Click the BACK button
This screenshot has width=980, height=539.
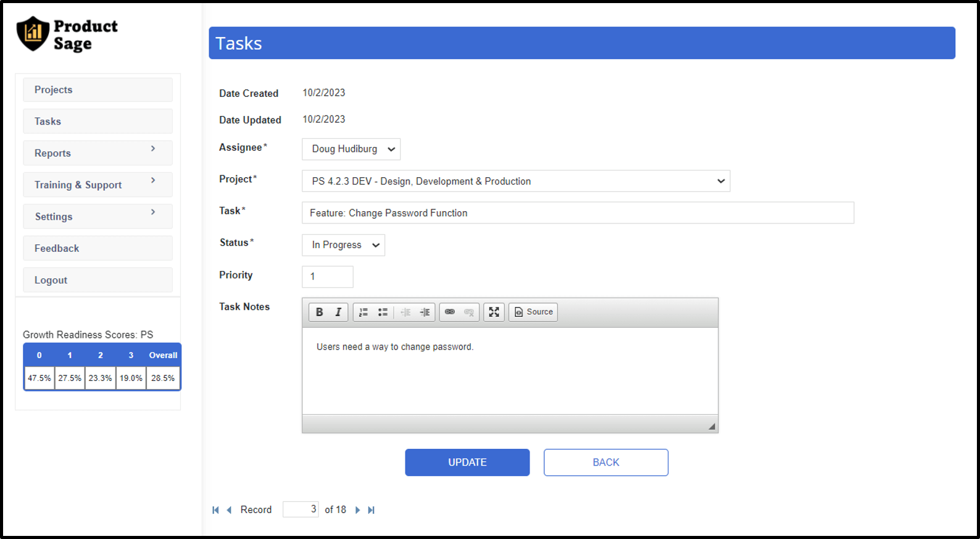pos(606,462)
